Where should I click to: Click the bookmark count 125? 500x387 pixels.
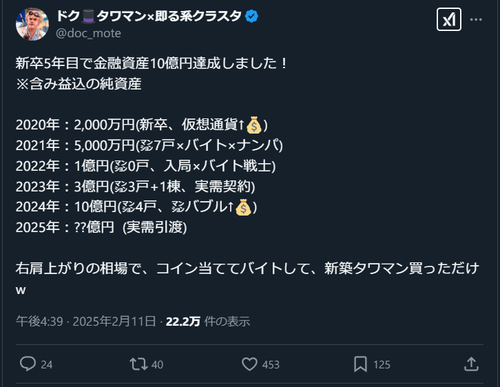pos(382,365)
